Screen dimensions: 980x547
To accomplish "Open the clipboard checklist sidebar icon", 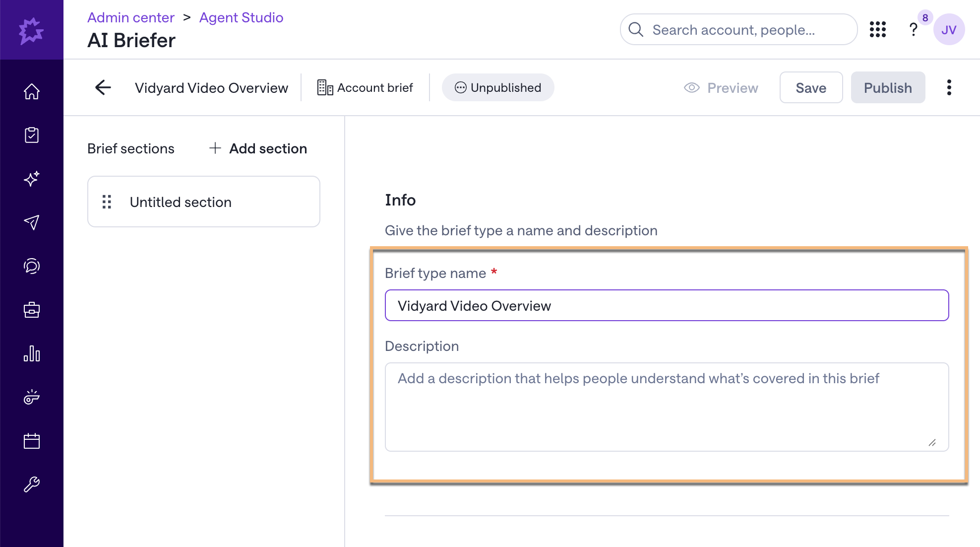I will (32, 135).
